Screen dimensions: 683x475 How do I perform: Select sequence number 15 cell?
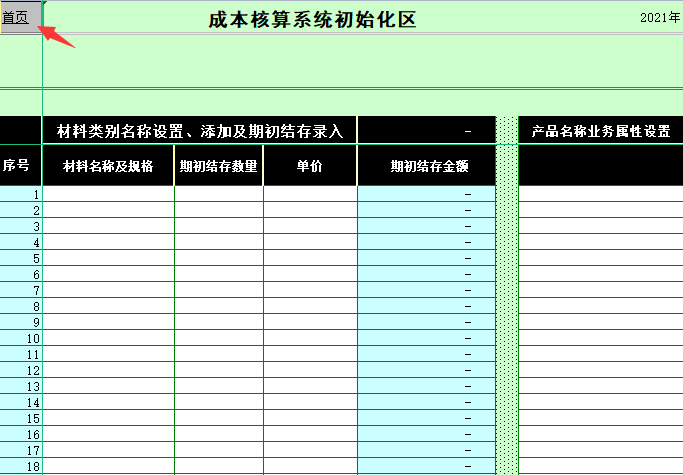tap(21, 418)
